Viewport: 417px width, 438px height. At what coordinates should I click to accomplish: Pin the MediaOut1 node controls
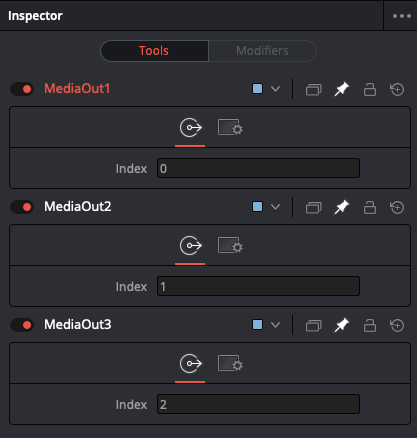pyautogui.click(x=342, y=89)
